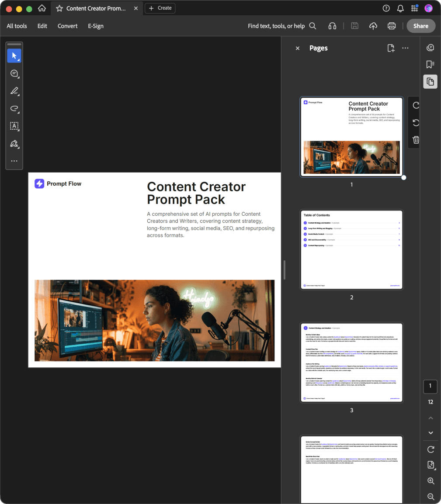Open the All tools menu
441x504 pixels.
[17, 26]
